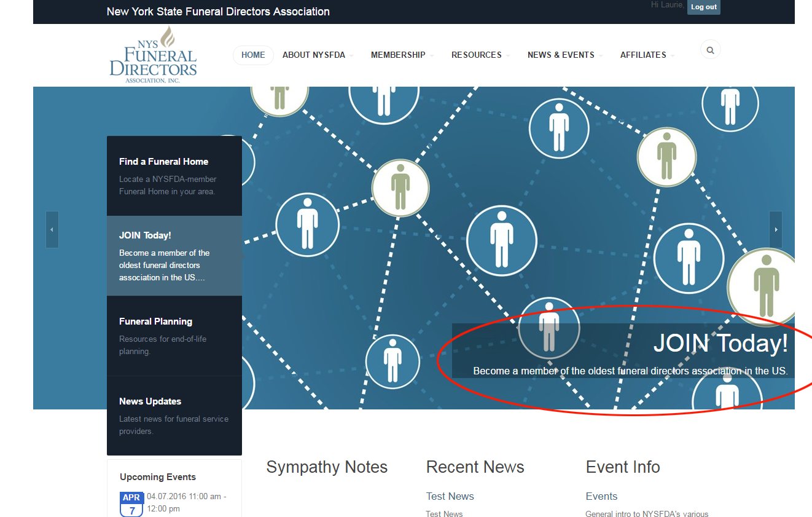Viewport: 812px width, 517px height.
Task: Click the Test News heading link
Action: click(450, 496)
